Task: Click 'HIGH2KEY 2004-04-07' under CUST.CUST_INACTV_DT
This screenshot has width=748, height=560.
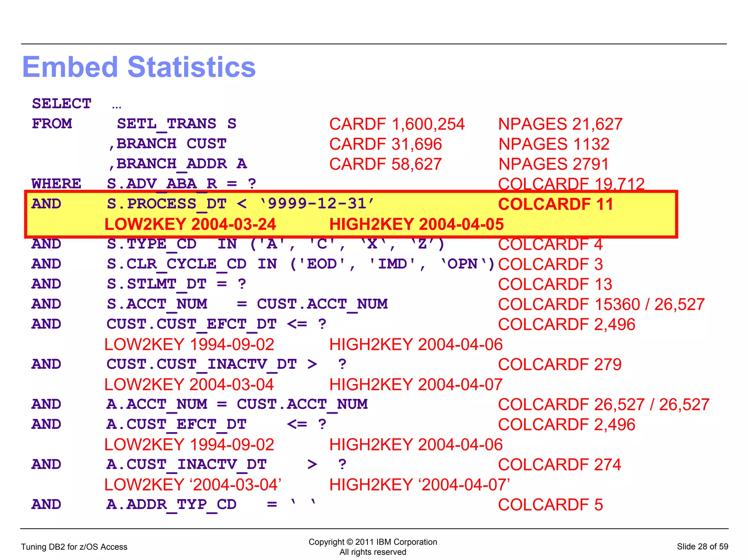Action: pyautogui.click(x=416, y=385)
